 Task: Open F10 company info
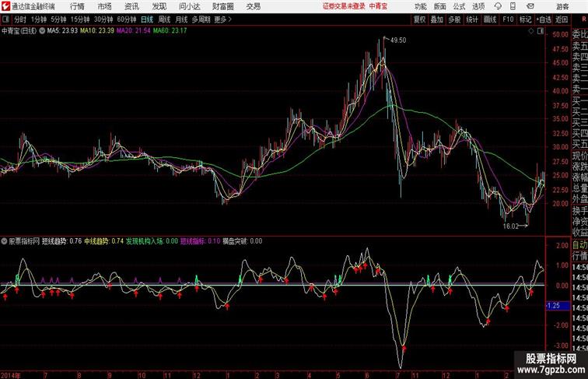coord(508,19)
